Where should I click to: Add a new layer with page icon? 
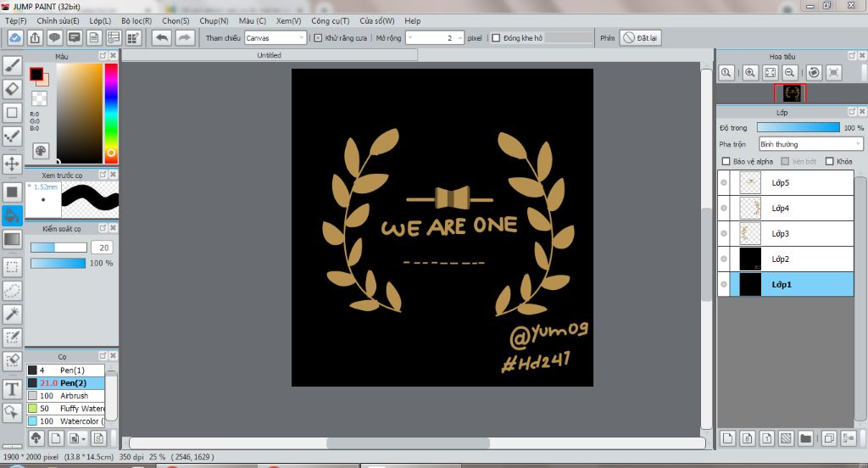(x=727, y=438)
